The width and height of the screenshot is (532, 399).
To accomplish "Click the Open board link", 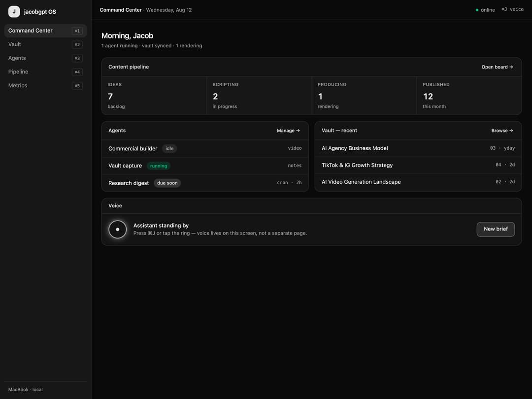I will (x=497, y=67).
